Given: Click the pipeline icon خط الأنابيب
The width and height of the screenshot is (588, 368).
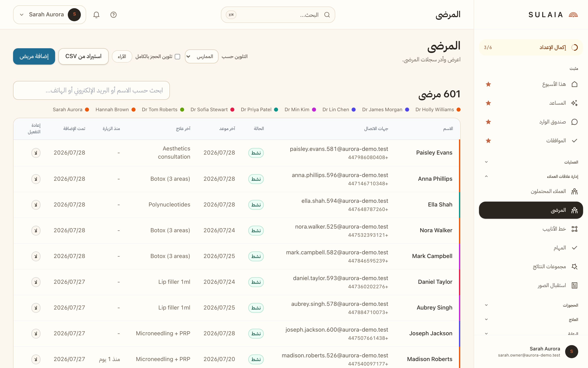Looking at the screenshot, I should (574, 229).
